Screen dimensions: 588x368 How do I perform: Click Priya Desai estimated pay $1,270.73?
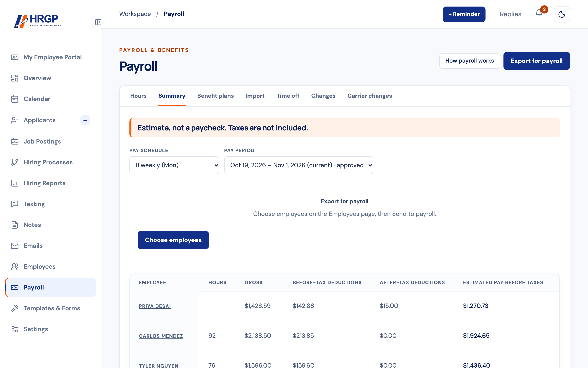click(476, 306)
